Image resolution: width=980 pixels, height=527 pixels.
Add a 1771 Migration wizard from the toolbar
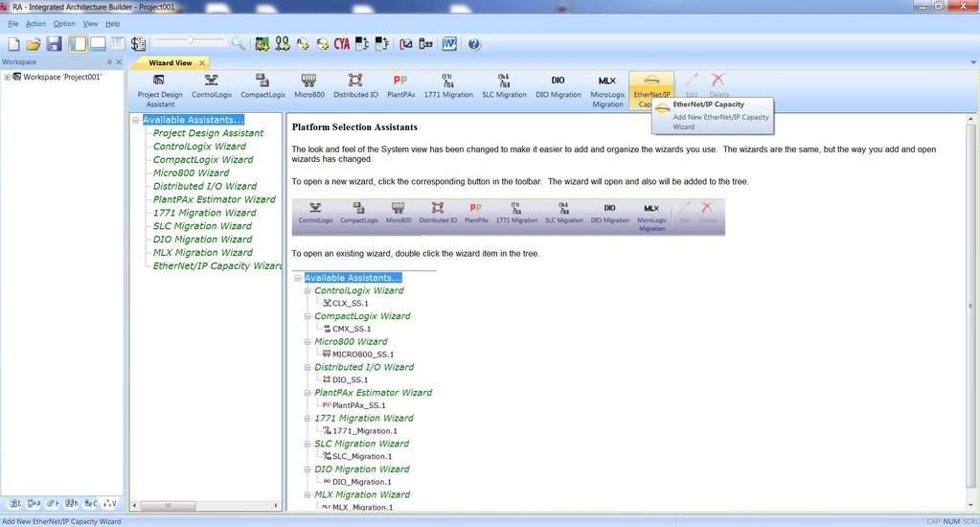(x=448, y=86)
